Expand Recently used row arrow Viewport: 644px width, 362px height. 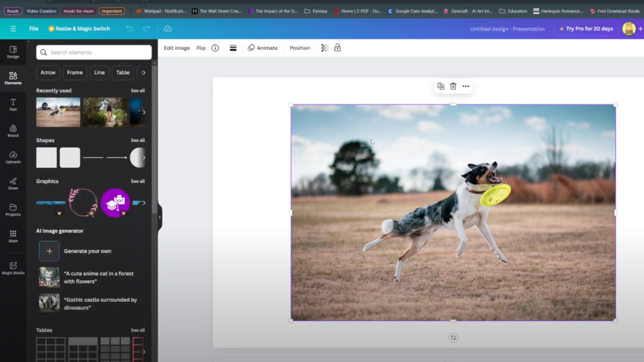point(143,112)
